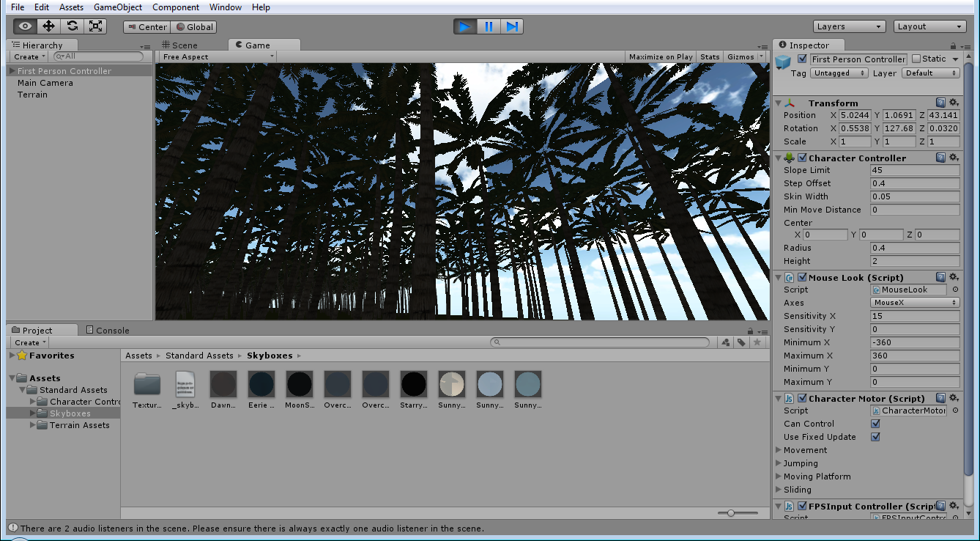This screenshot has width=980, height=541.
Task: Open the Component menu
Action: pyautogui.click(x=176, y=7)
